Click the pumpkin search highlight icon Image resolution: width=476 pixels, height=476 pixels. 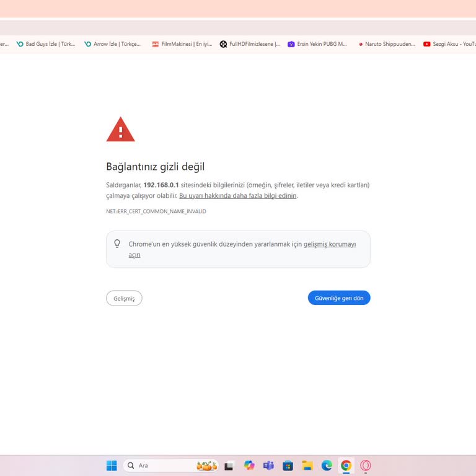click(x=207, y=465)
